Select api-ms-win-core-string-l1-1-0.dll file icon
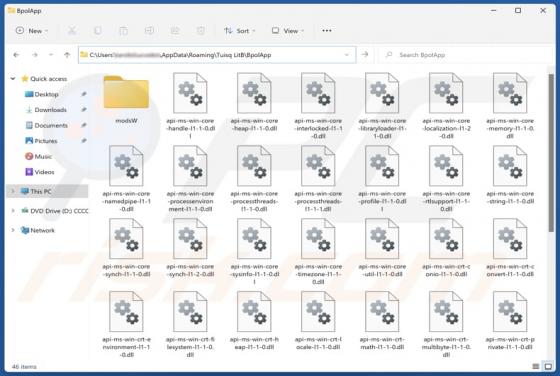 click(x=510, y=166)
